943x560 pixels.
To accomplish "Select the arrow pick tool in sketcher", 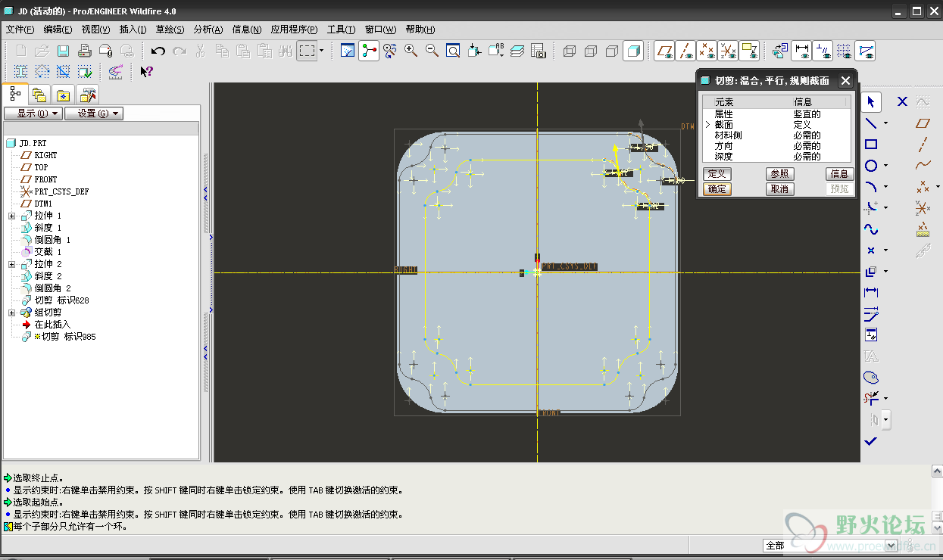I will point(871,101).
